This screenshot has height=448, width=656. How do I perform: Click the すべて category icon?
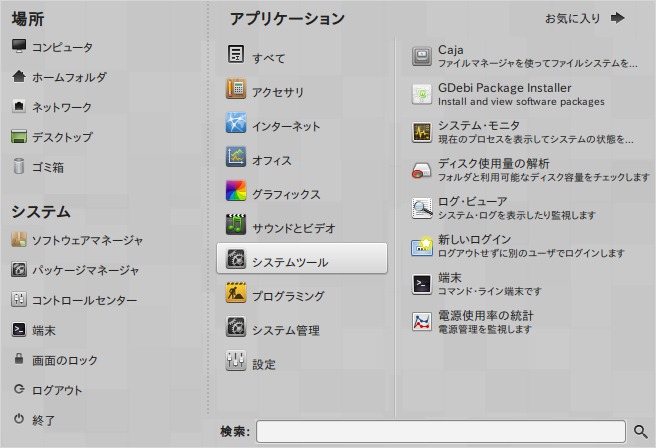click(236, 54)
